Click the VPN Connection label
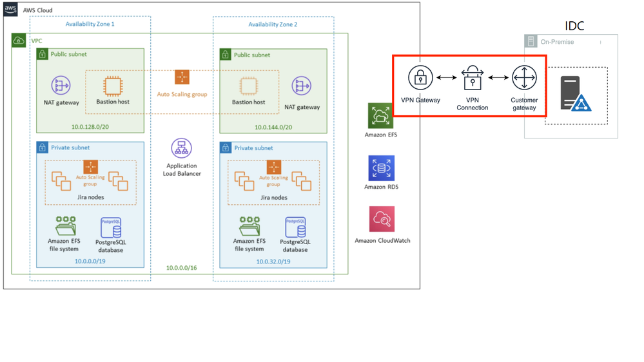644x362 pixels. tap(473, 104)
